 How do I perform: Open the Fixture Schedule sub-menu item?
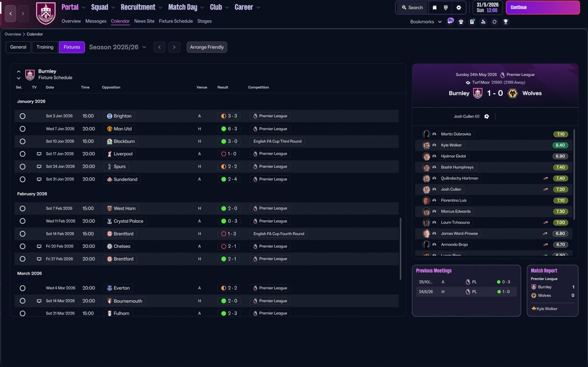coord(176,21)
